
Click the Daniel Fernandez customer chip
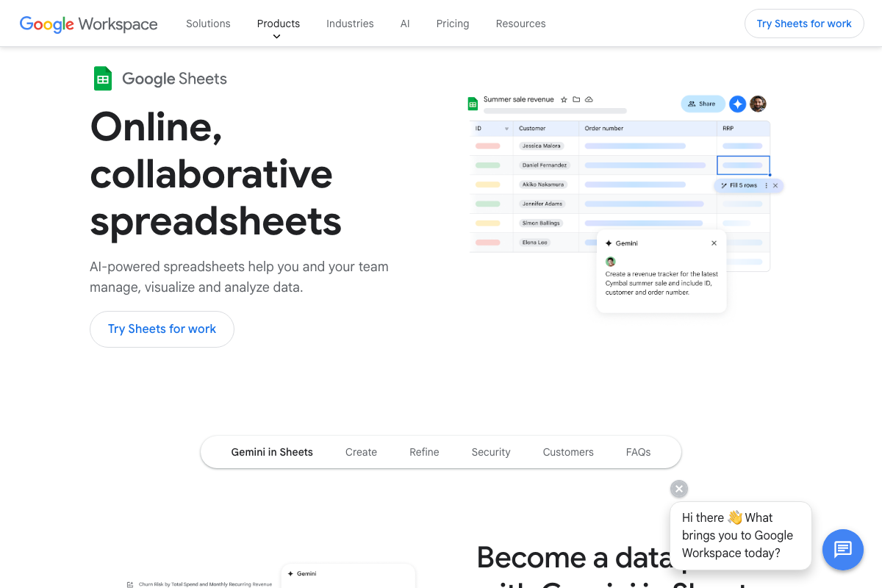pos(545,165)
